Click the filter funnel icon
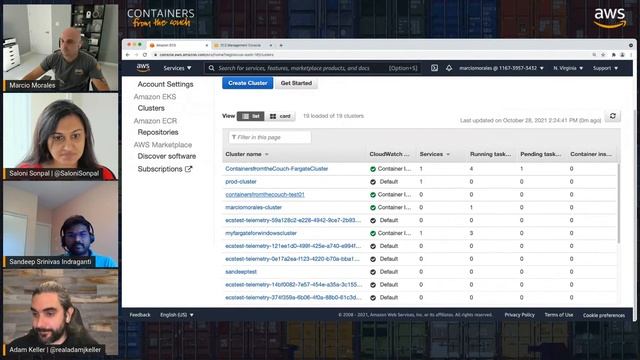Screen dimensions: 640x360 pyautogui.click(x=234, y=137)
